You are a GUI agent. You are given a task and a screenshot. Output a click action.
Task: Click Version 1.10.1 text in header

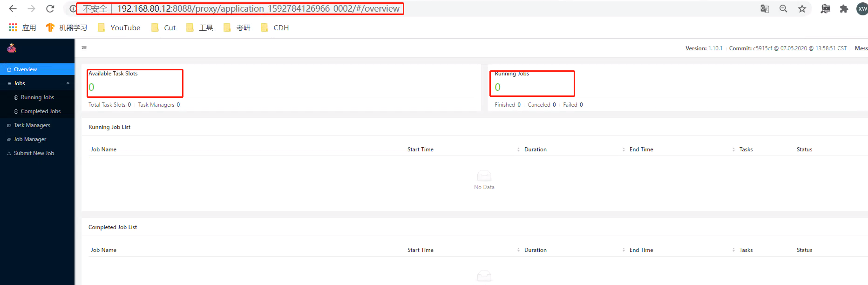[704, 48]
